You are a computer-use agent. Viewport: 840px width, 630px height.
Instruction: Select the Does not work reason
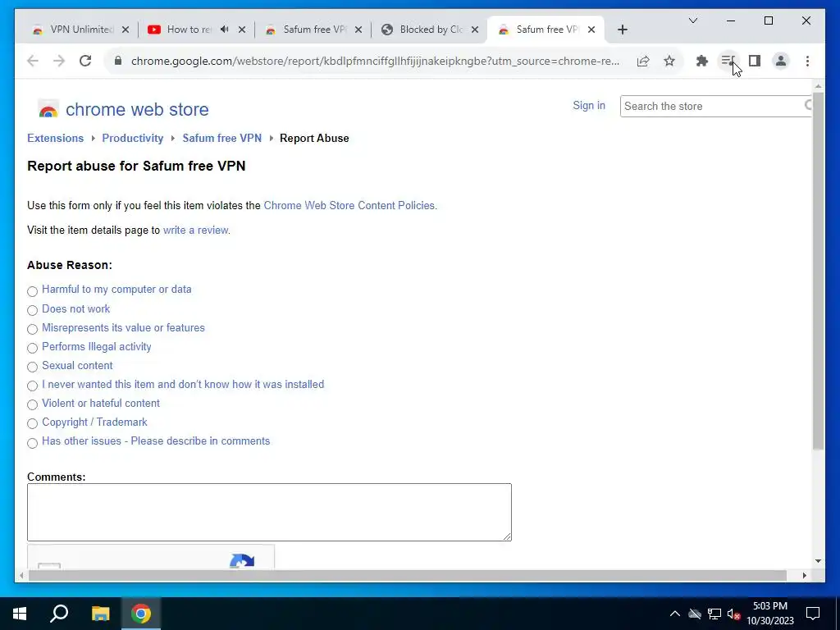coord(33,310)
